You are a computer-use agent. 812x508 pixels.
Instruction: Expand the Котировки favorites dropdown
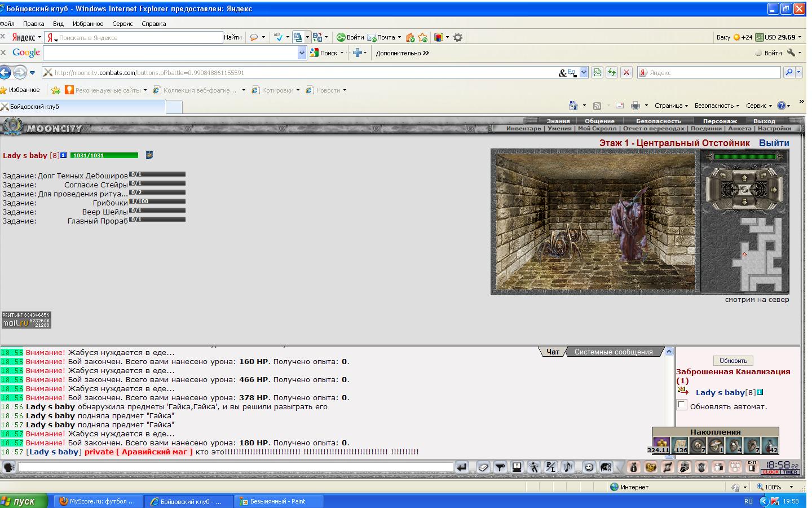tap(298, 90)
